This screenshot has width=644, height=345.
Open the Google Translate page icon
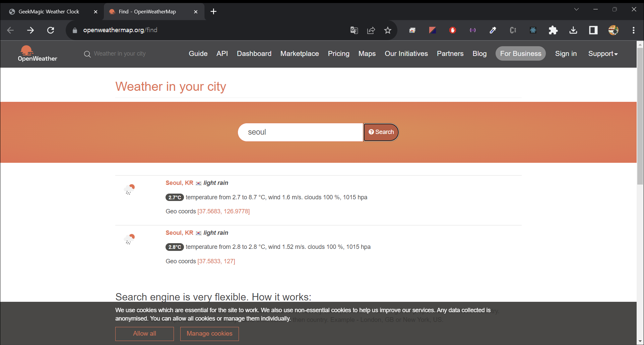[x=354, y=30]
